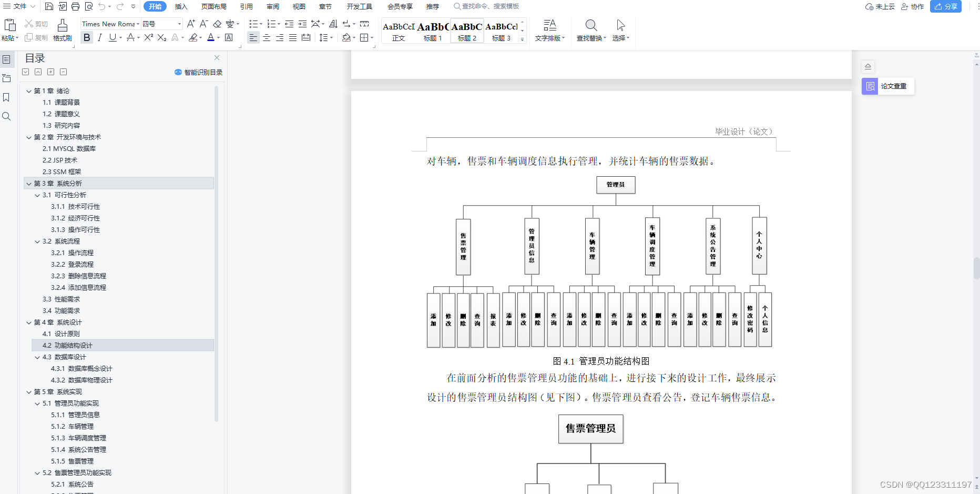Open the 文件 menu dropdown
Screen dimensions: 980x494
point(19,6)
